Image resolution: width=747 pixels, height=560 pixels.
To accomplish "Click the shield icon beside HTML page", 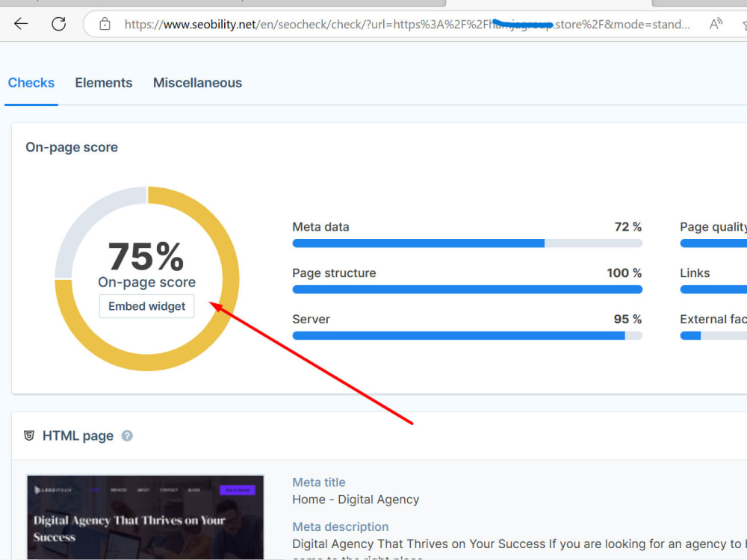I will point(29,436).
